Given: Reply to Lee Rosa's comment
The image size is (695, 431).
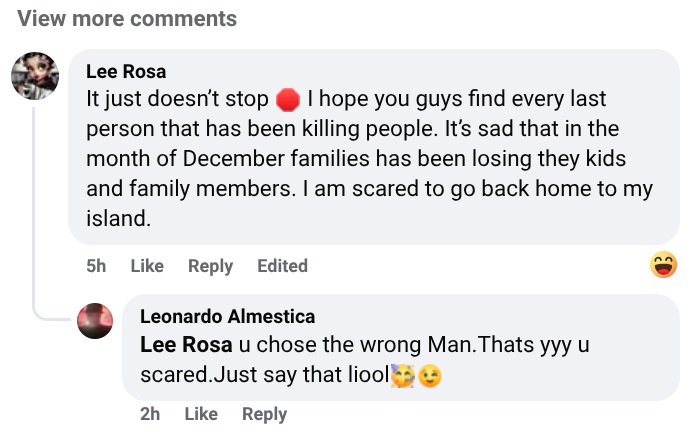Looking at the screenshot, I should click(x=210, y=266).
